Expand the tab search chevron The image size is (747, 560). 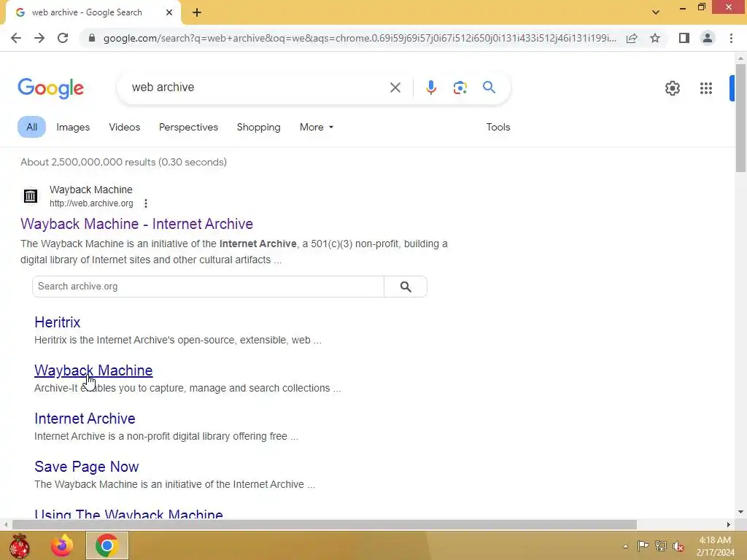pos(656,12)
